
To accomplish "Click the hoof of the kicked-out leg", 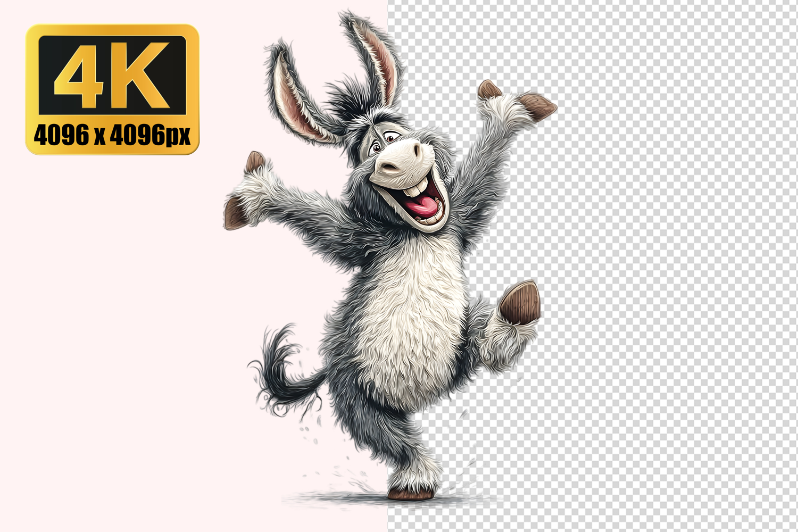I will [x=520, y=303].
